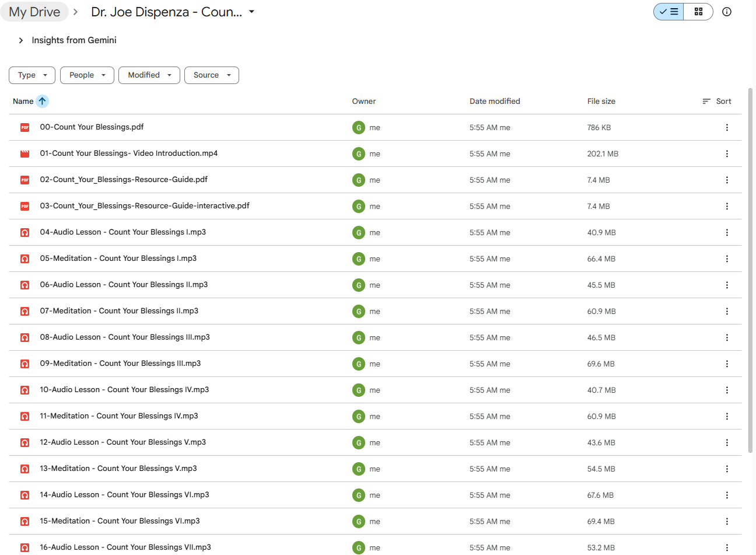
Task: Click the 202.1 MB file size value
Action: coord(603,153)
